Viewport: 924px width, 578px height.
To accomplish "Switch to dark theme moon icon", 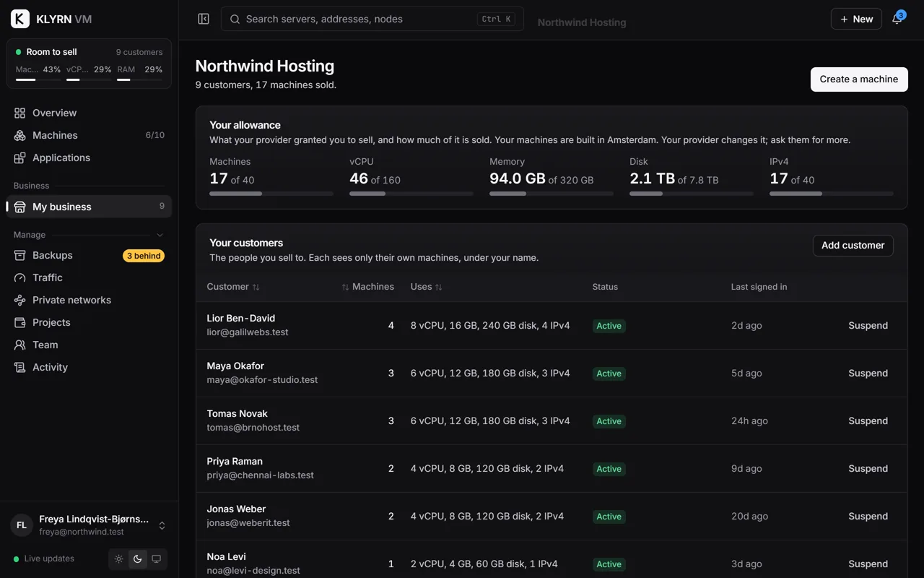I will [x=138, y=558].
